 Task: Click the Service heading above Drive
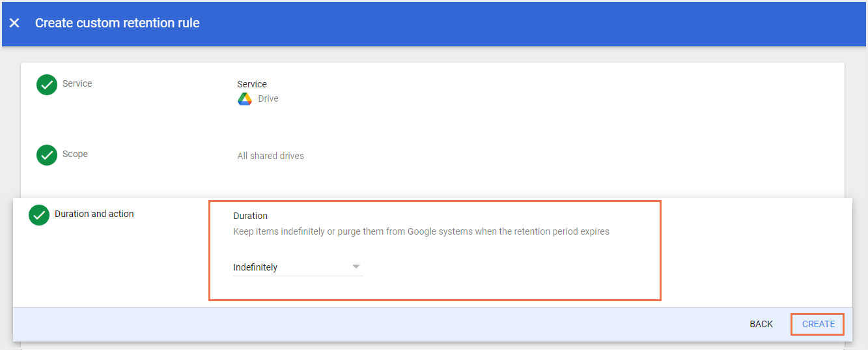[x=252, y=84]
